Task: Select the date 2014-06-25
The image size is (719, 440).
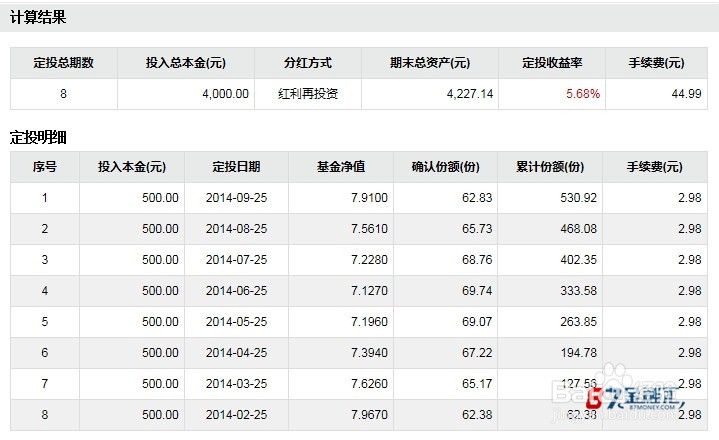Action: click(237, 291)
